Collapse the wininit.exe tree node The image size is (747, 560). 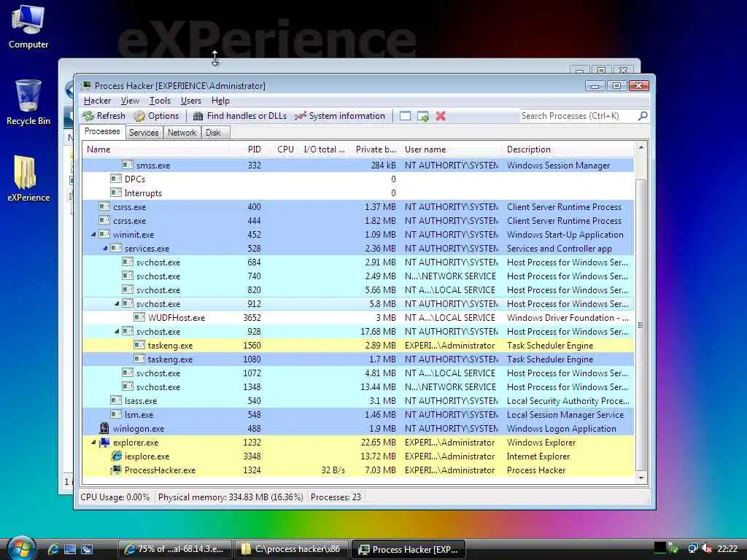point(94,234)
